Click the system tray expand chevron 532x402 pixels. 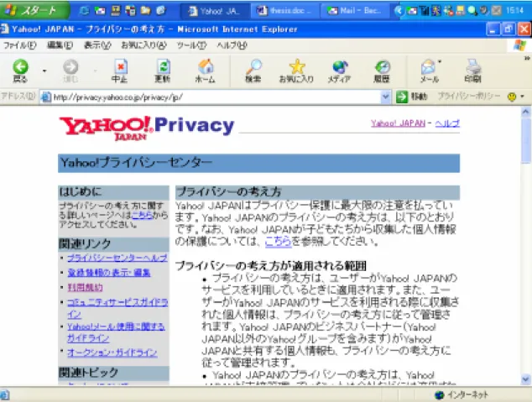click(399, 11)
